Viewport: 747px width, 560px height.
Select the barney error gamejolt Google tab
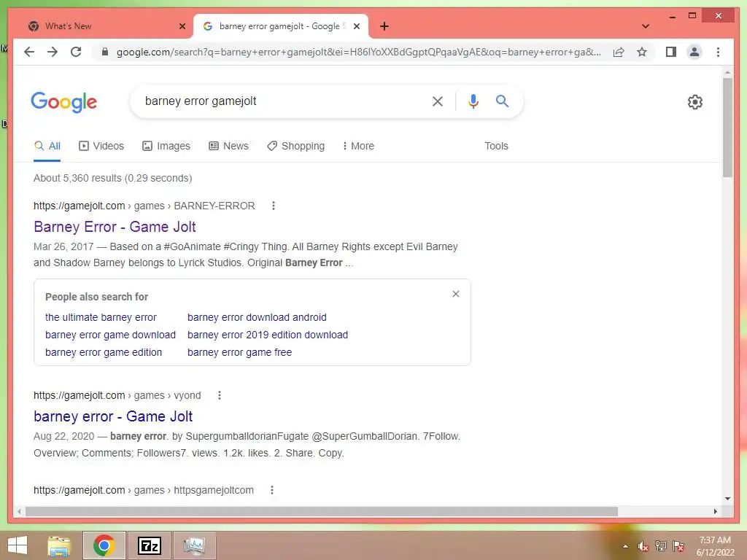point(280,26)
